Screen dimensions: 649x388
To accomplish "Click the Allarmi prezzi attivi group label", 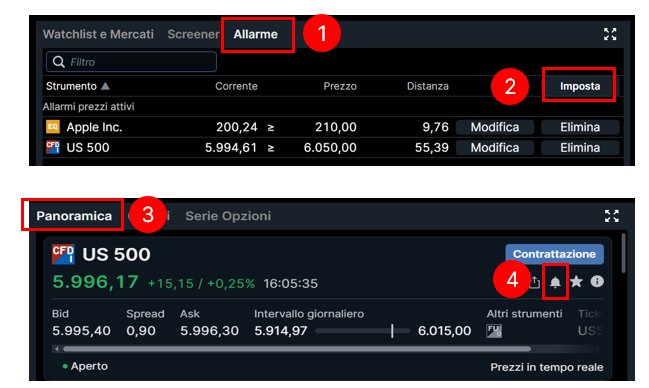I will 89,107.
